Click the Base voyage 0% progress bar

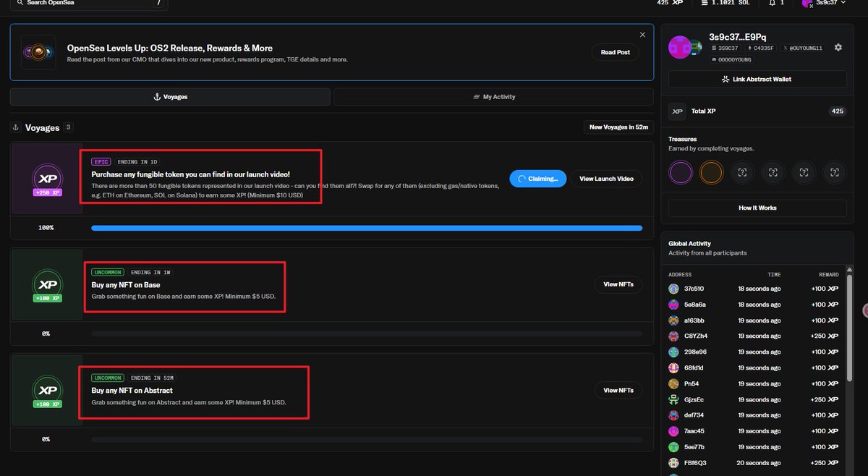pos(367,333)
